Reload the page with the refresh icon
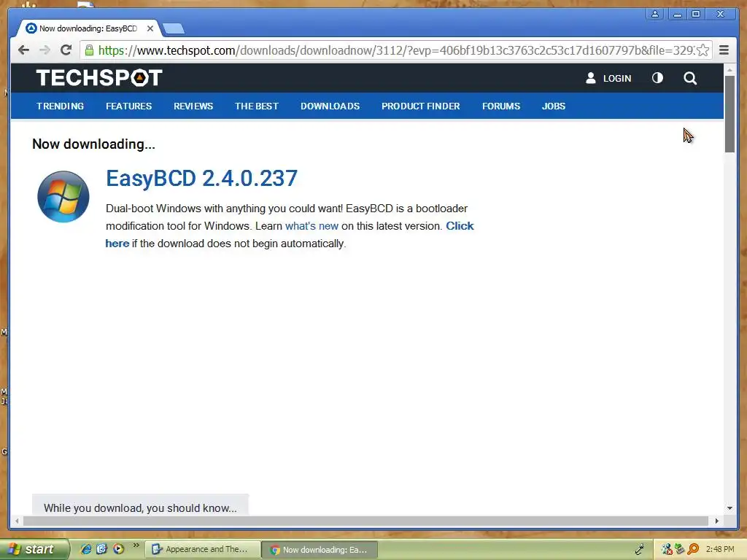The image size is (747, 560). click(x=66, y=50)
